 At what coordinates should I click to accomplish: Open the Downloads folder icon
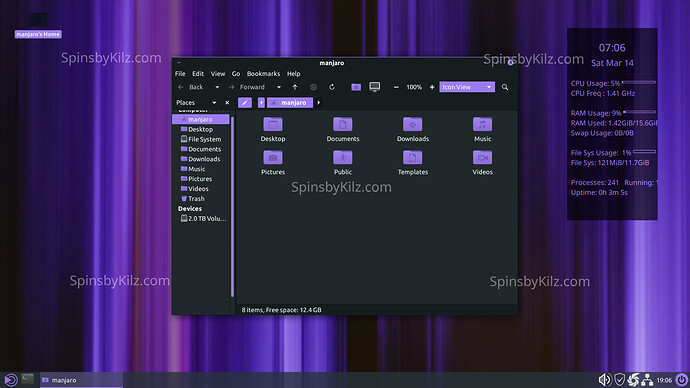[412, 124]
